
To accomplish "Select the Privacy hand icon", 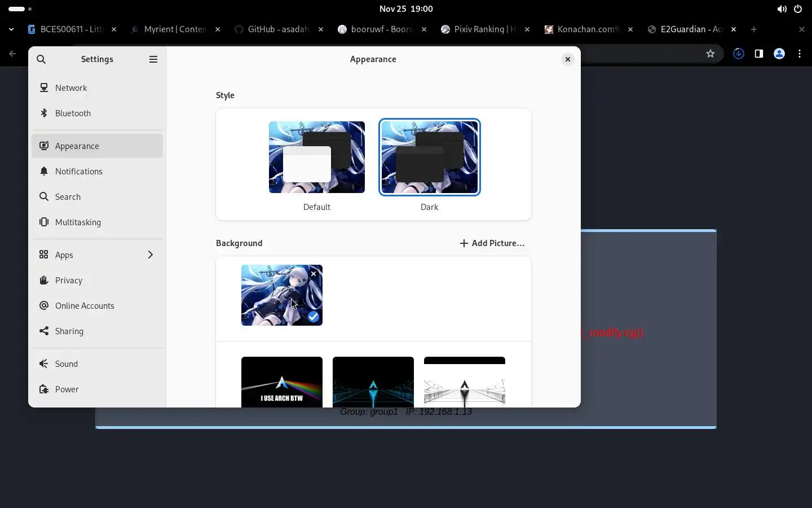I will tap(44, 280).
